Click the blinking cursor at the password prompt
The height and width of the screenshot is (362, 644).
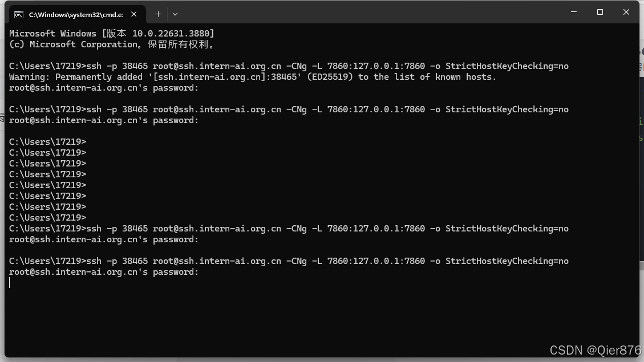[x=10, y=282]
